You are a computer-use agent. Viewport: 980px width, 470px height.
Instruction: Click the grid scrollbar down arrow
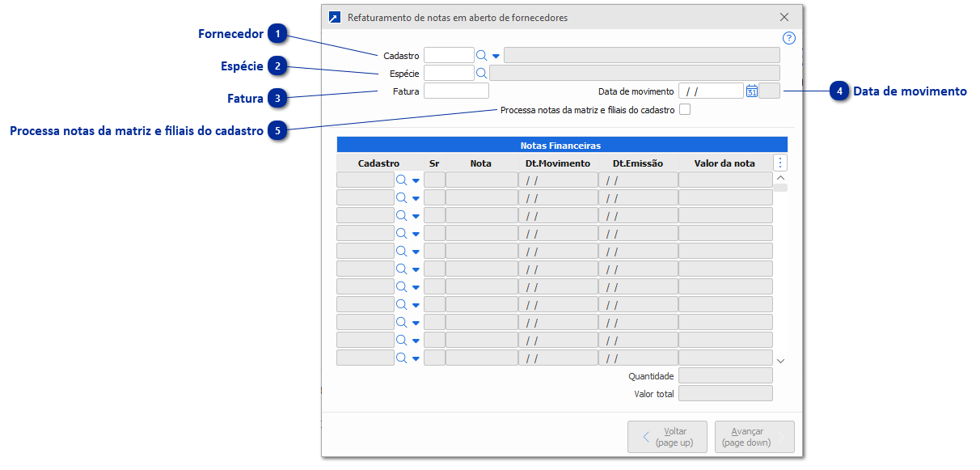(x=779, y=361)
